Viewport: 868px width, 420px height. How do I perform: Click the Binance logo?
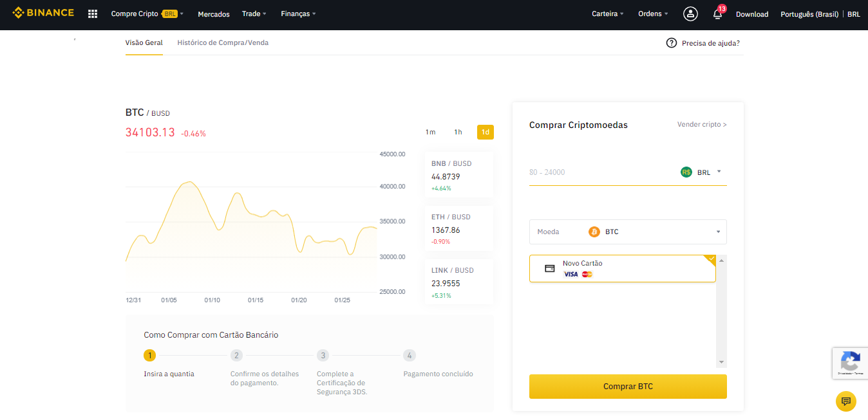pyautogui.click(x=43, y=13)
